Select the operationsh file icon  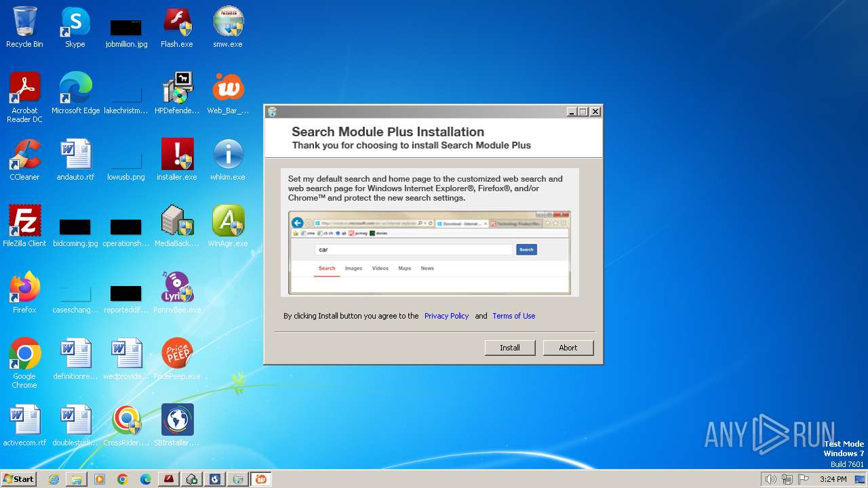point(126,232)
